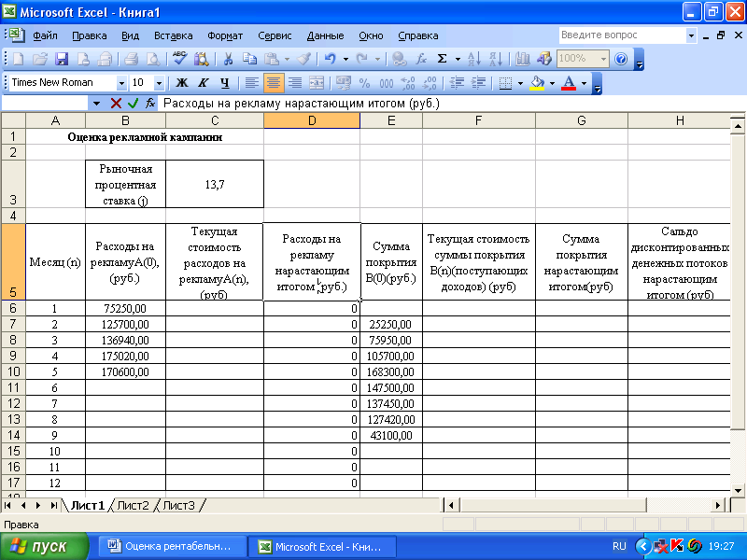Expand the Name Box dropdown arrow
747x560 pixels.
[x=97, y=104]
